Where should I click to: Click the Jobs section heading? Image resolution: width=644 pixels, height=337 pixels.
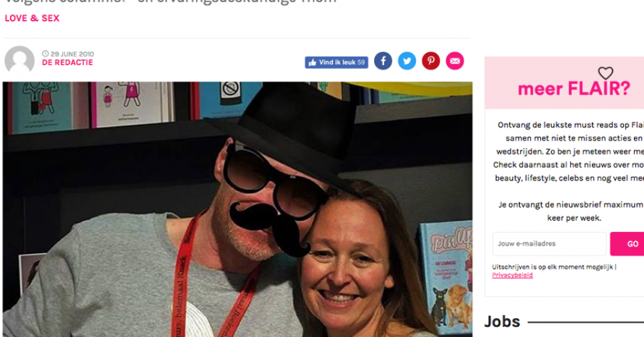click(x=502, y=322)
